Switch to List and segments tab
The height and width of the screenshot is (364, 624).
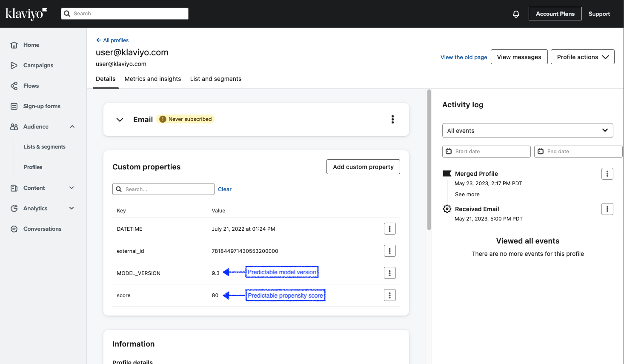[216, 79]
